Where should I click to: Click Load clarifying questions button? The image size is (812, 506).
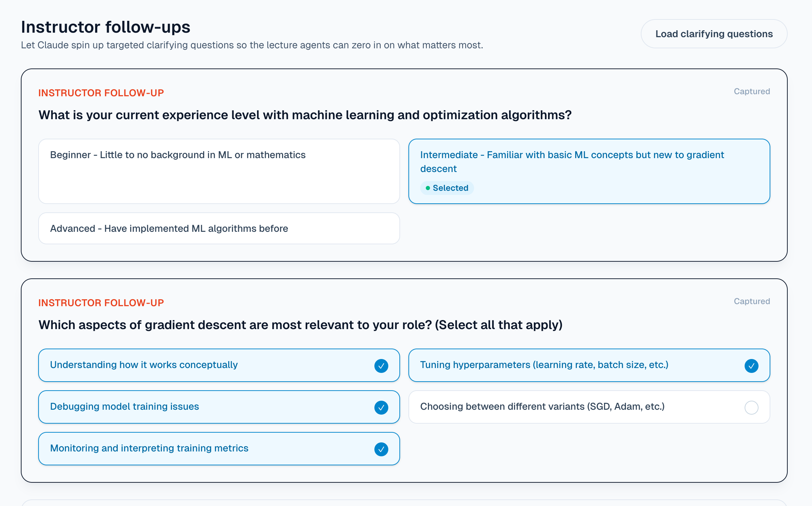(714, 34)
